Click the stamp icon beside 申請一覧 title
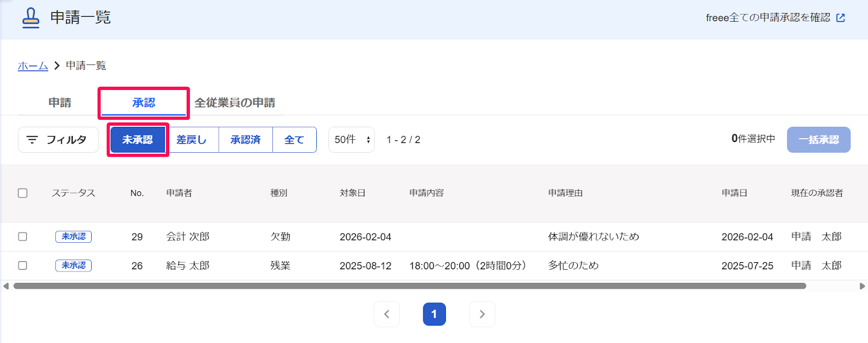 pyautogui.click(x=31, y=18)
